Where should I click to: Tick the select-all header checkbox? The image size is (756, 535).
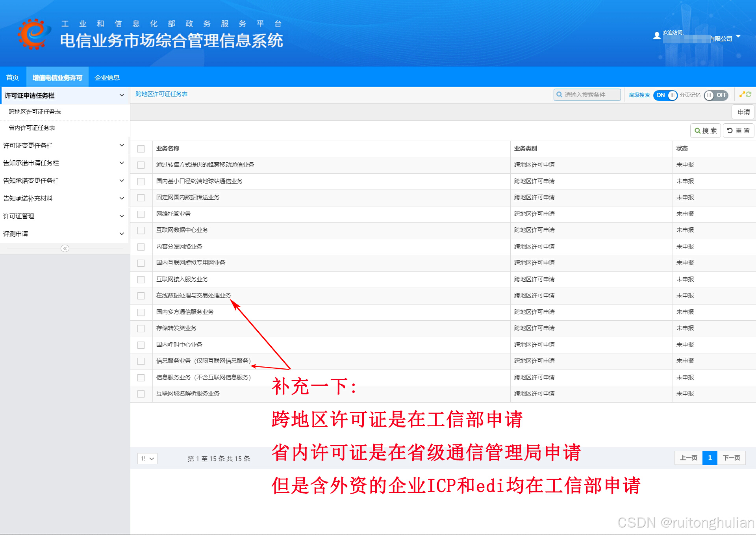(x=141, y=149)
